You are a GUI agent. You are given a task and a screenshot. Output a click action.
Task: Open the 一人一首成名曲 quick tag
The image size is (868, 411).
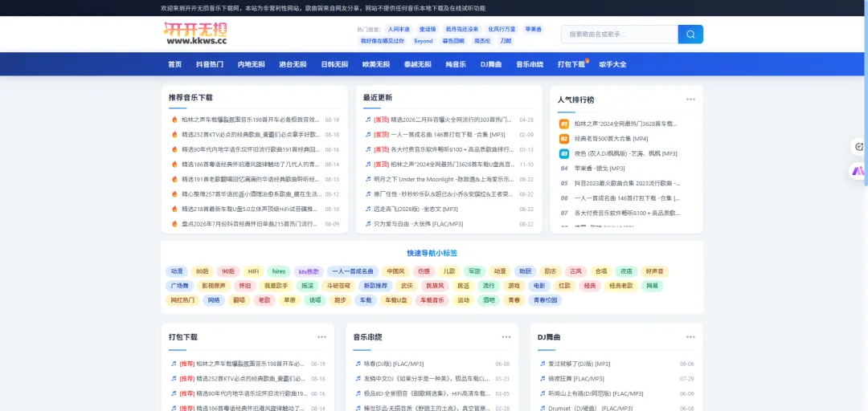coord(353,271)
